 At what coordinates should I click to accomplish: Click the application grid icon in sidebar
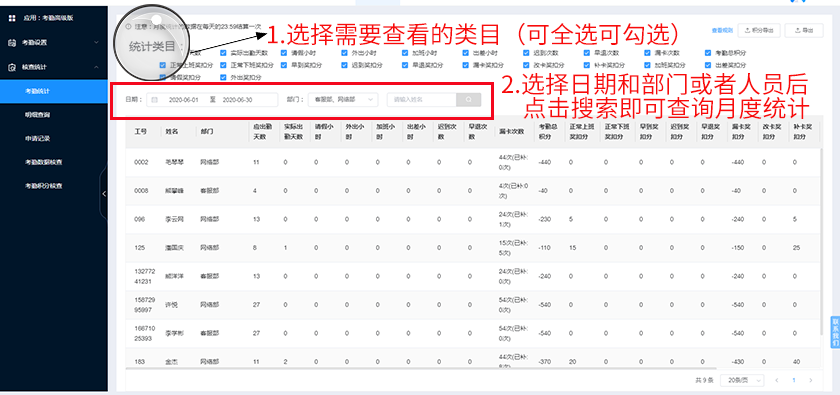coord(12,18)
